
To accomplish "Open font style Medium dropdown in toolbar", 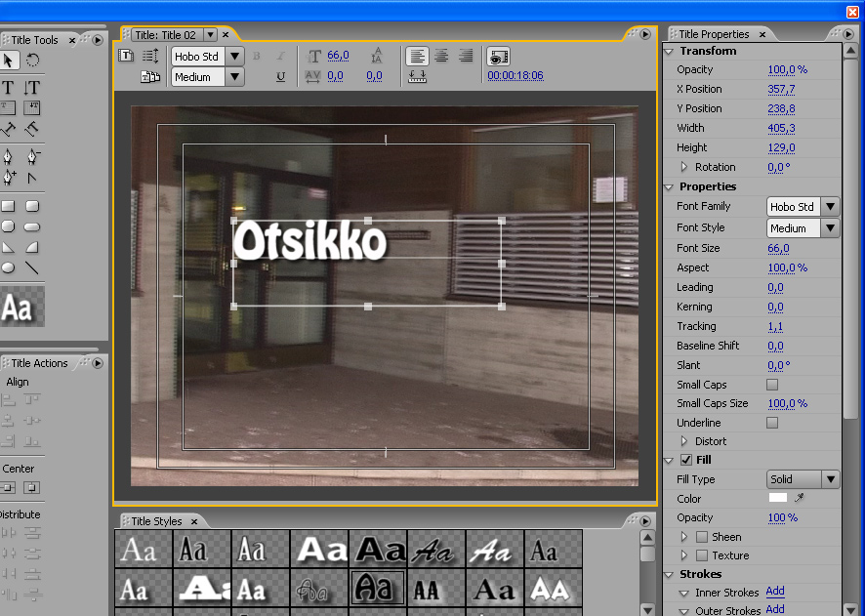I will click(235, 77).
